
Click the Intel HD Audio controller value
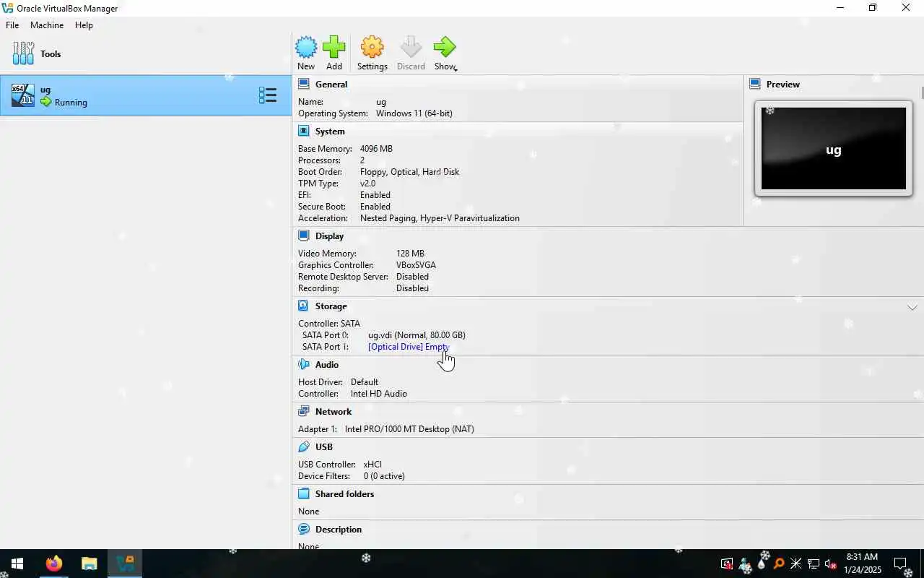[379, 394]
